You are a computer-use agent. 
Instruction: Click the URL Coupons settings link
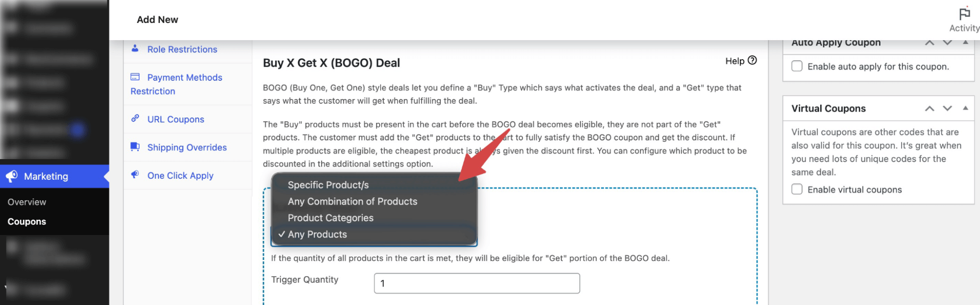[x=176, y=118]
